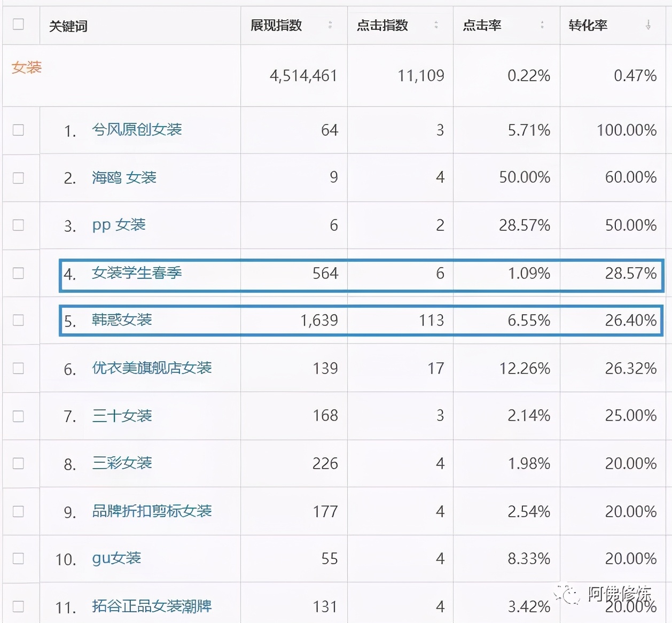
Task: Click the 关键词 column header cell
Action: [x=68, y=25]
